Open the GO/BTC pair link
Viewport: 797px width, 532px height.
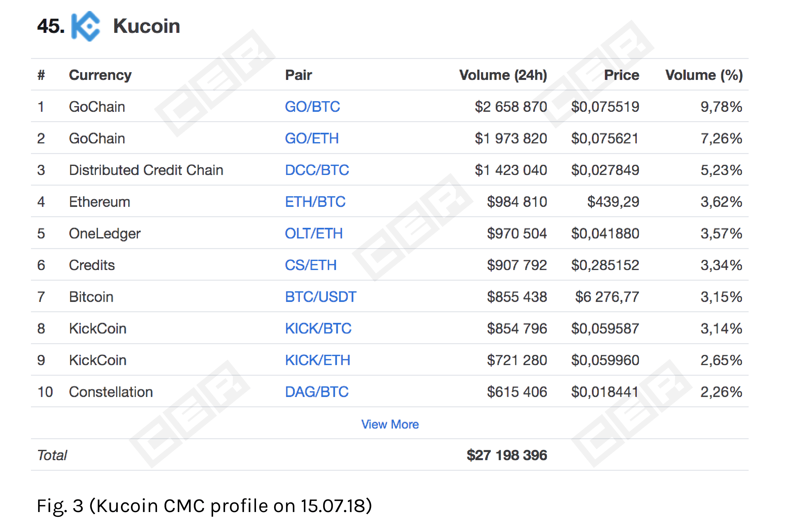click(312, 107)
